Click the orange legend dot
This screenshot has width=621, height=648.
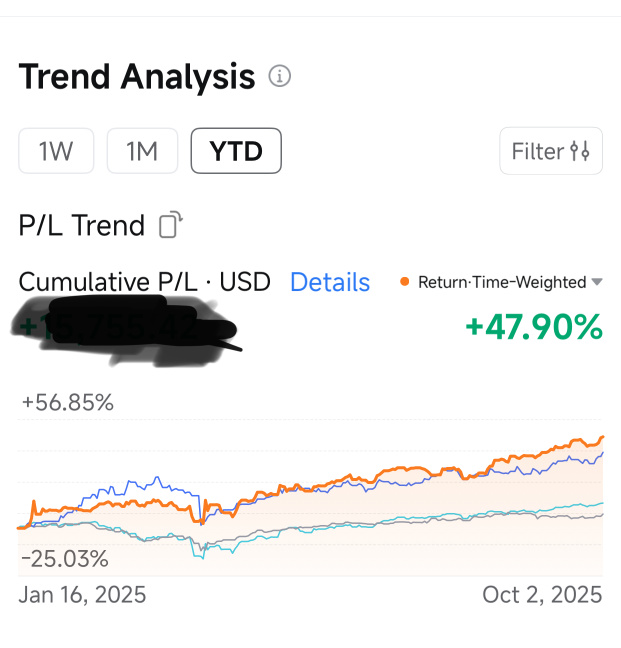[404, 282]
